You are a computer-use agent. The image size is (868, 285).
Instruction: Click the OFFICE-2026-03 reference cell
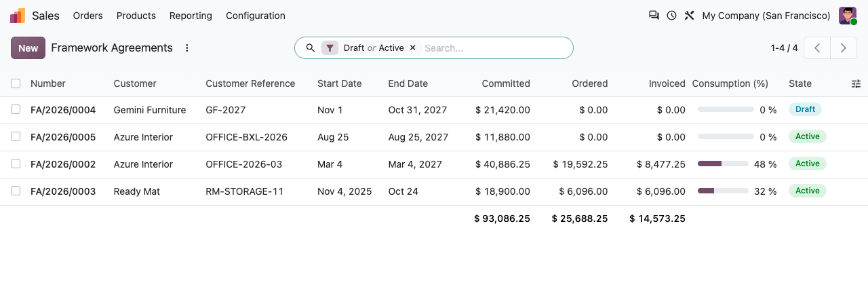[x=244, y=164]
